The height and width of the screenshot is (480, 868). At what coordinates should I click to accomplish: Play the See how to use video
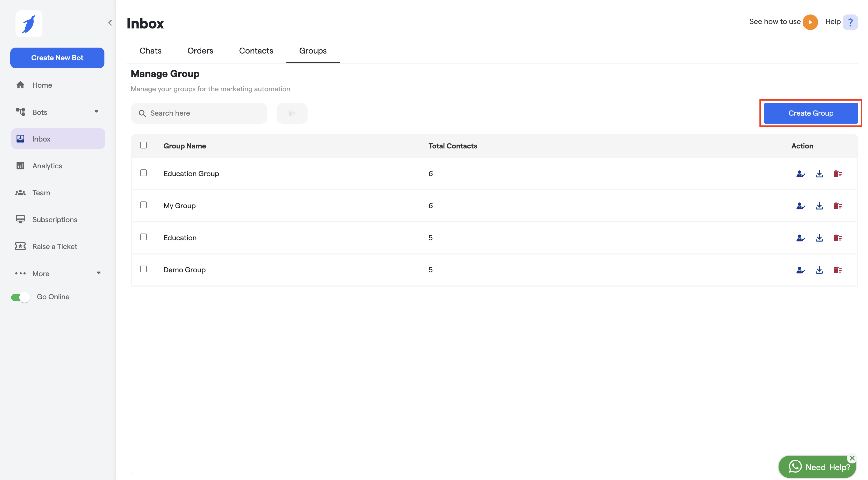pyautogui.click(x=810, y=22)
